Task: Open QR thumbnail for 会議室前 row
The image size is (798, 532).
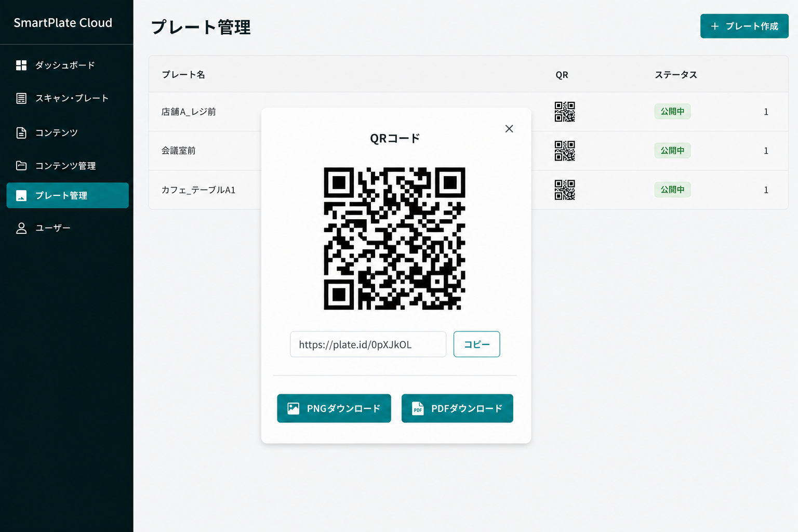Action: pyautogui.click(x=565, y=151)
